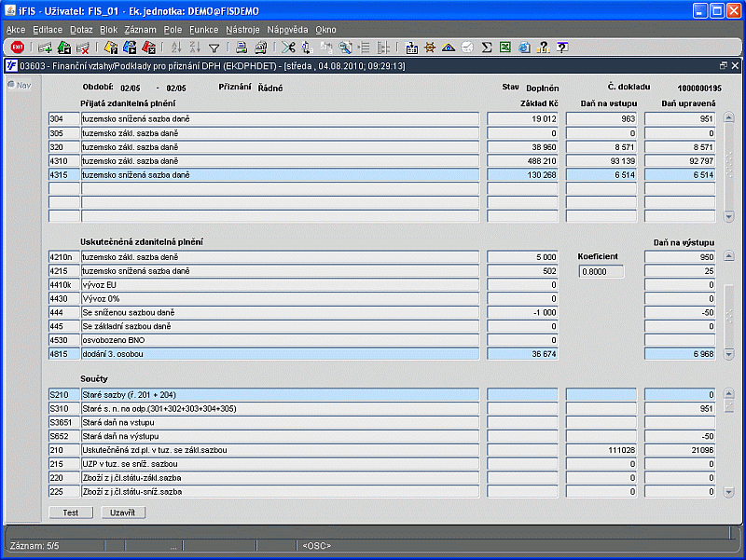Click the Uzavřít button
746x560 pixels.
(x=123, y=512)
